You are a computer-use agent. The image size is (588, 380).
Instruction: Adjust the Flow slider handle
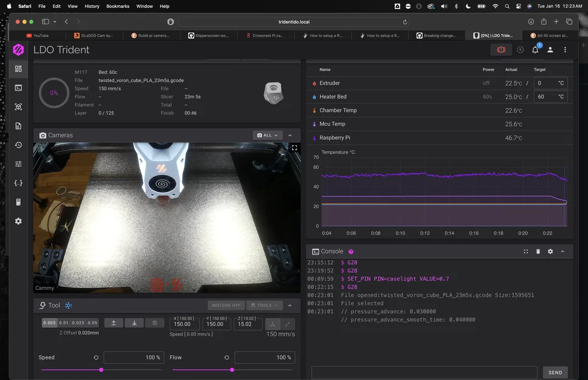tap(232, 370)
